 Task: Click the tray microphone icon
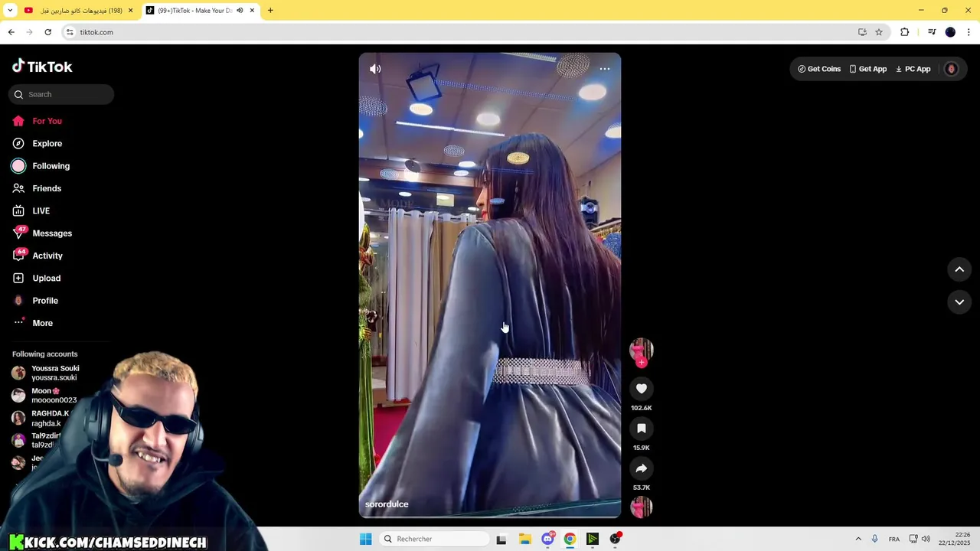875,539
